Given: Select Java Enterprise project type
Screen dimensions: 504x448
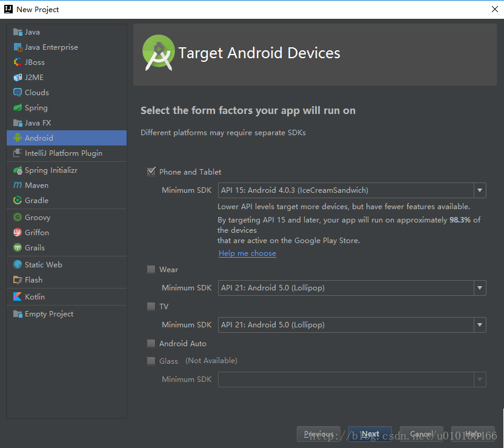Looking at the screenshot, I should [x=51, y=47].
